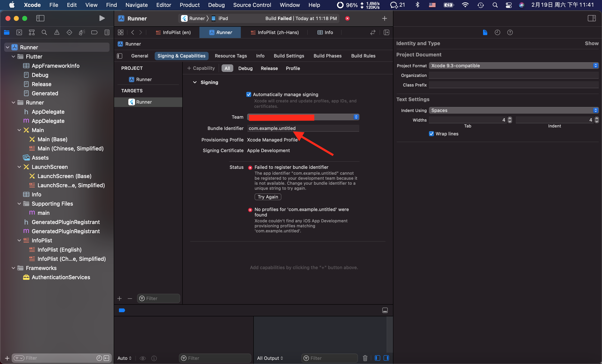Open the InfoPlist (zh-Hans) editor tab
Image resolution: width=602 pixels, height=364 pixels.
[275, 32]
